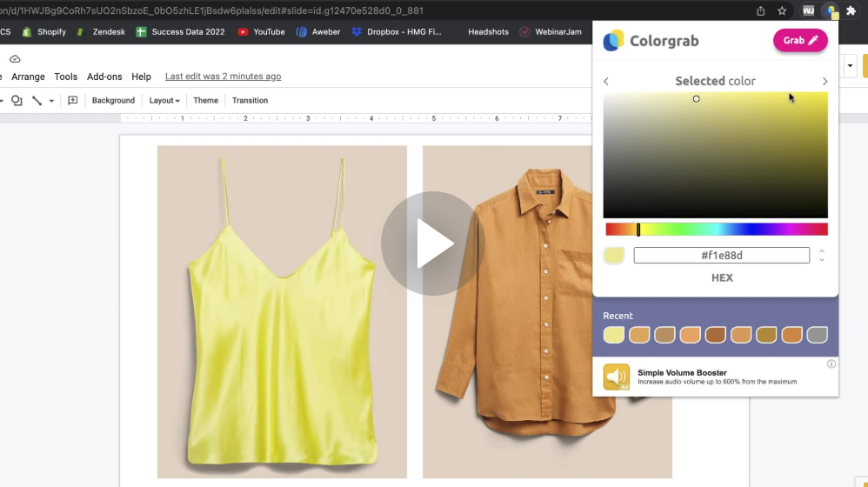Bookmark this page with the star icon
868x487 pixels.
[782, 10]
